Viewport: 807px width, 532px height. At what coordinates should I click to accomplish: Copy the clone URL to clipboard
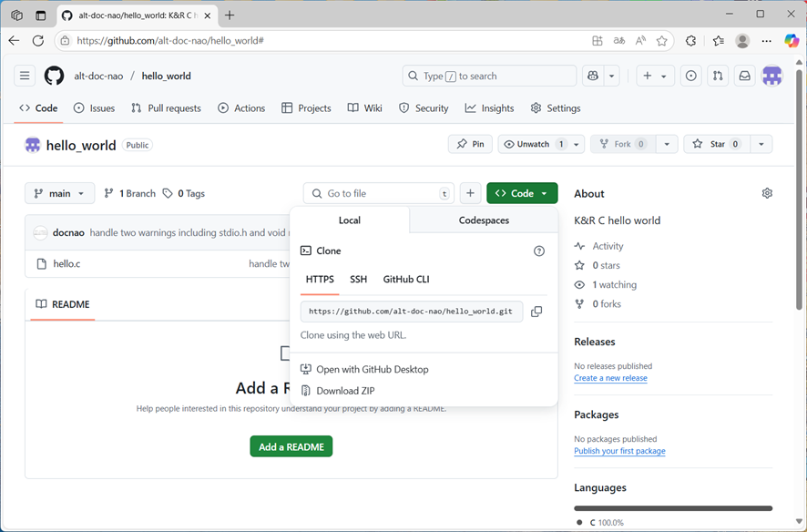536,312
